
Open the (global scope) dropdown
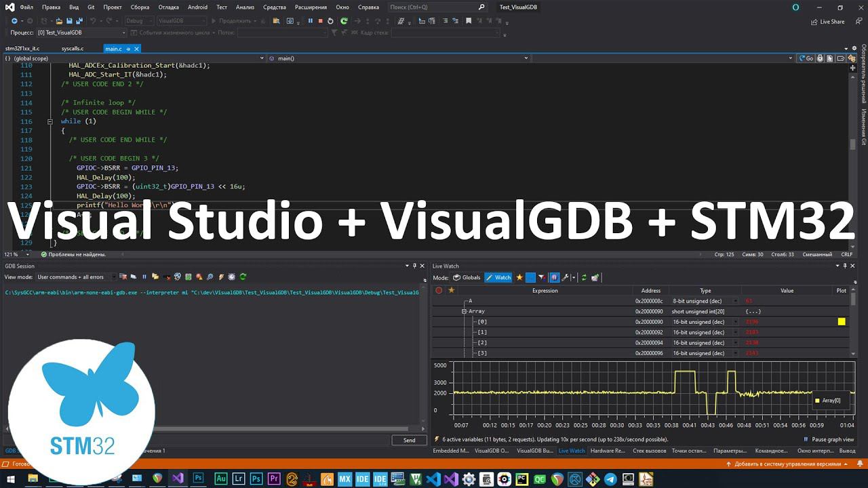pyautogui.click(x=135, y=58)
